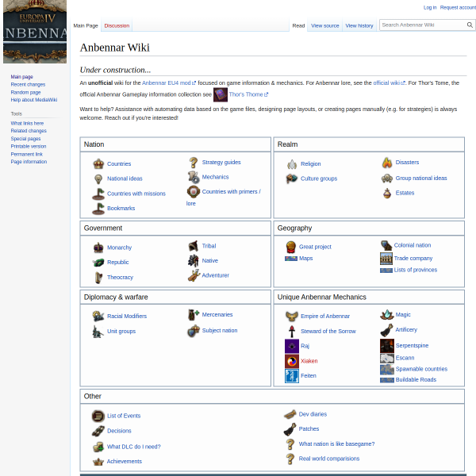The width and height of the screenshot is (476, 476).
Task: Click the shield icon beside Subject nation
Action: coord(194,331)
